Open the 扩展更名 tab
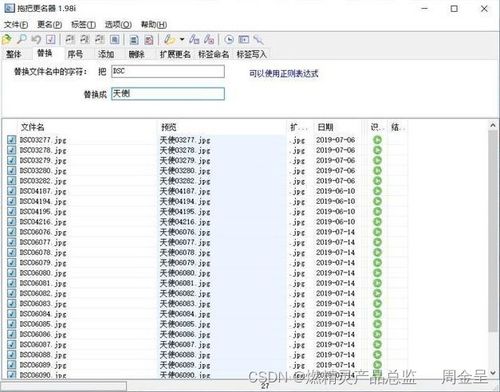Screen dimensions: 500x392 click(x=175, y=54)
